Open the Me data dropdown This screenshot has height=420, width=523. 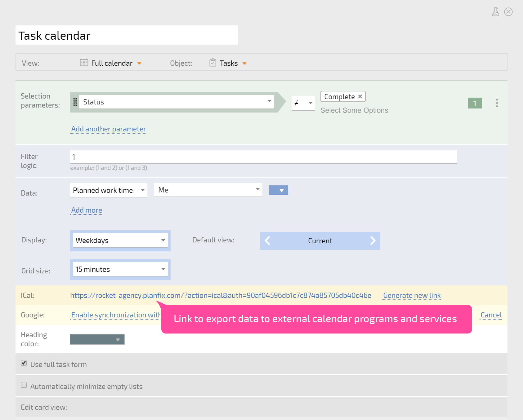pyautogui.click(x=208, y=190)
